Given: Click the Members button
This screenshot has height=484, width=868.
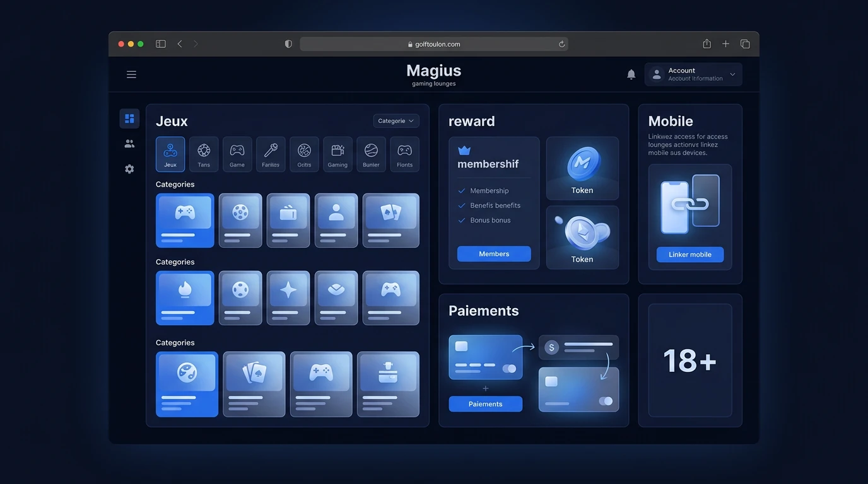Looking at the screenshot, I should (494, 254).
